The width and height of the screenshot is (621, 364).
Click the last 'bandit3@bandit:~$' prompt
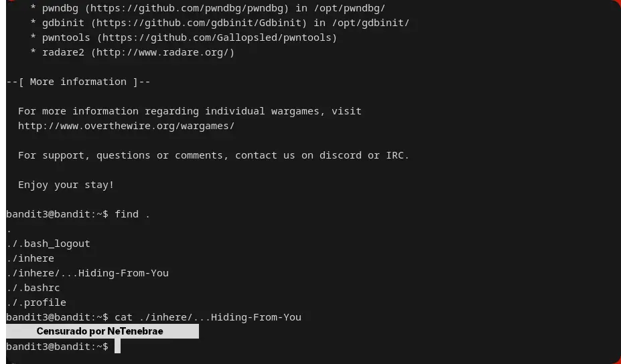(x=57, y=347)
